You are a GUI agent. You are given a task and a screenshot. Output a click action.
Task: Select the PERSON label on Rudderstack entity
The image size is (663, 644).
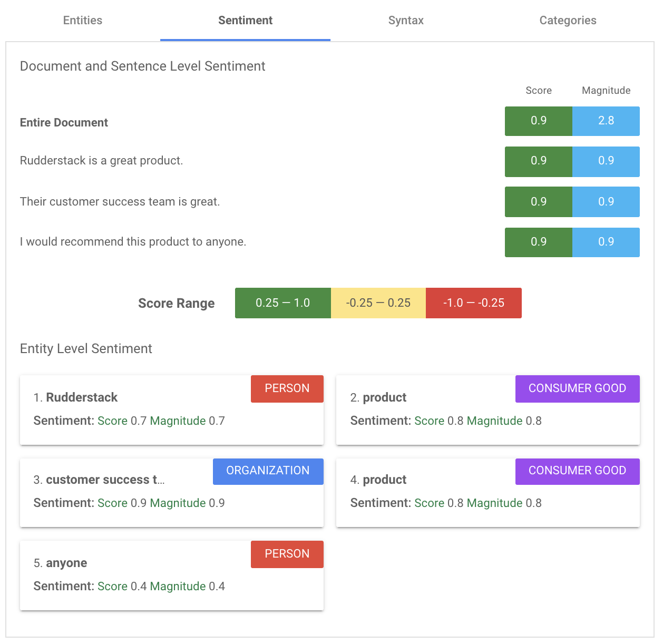287,388
